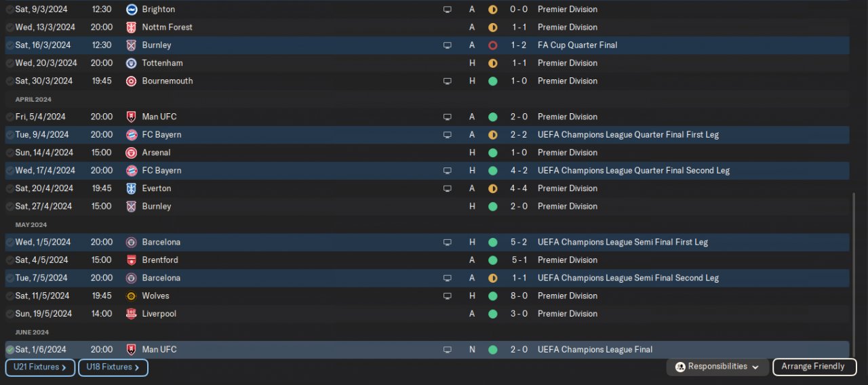Open the Bournemouth team badge

tap(132, 81)
